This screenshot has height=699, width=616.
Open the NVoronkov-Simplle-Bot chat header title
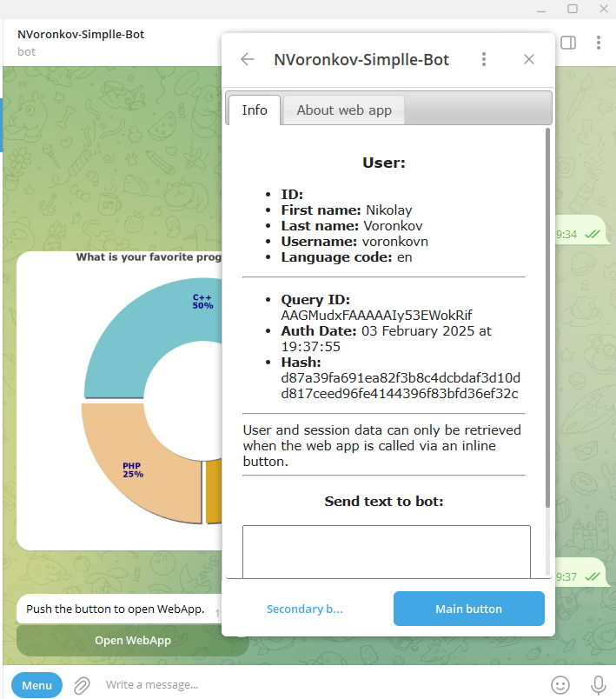click(81, 34)
